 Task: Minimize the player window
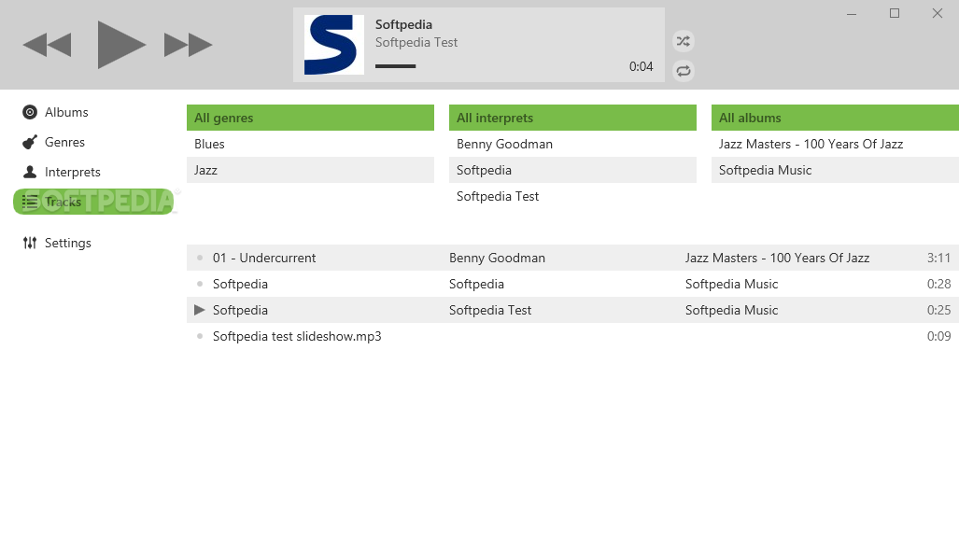pyautogui.click(x=852, y=13)
